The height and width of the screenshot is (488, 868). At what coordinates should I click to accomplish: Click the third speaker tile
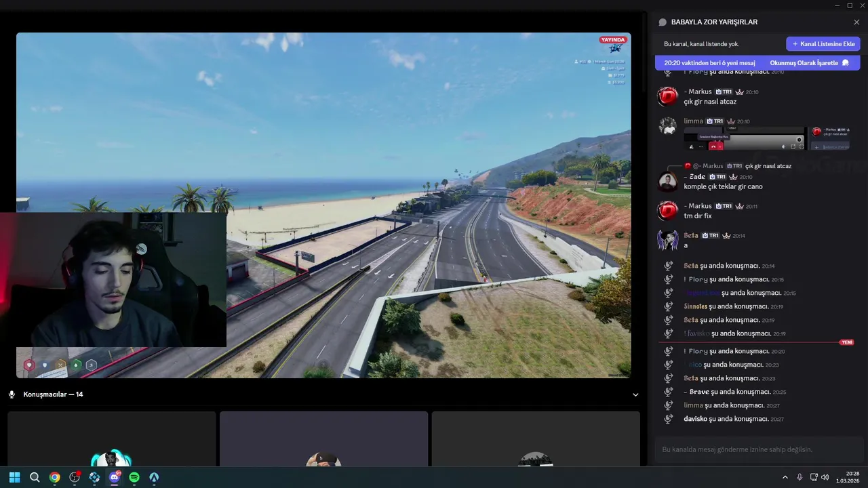(536, 439)
